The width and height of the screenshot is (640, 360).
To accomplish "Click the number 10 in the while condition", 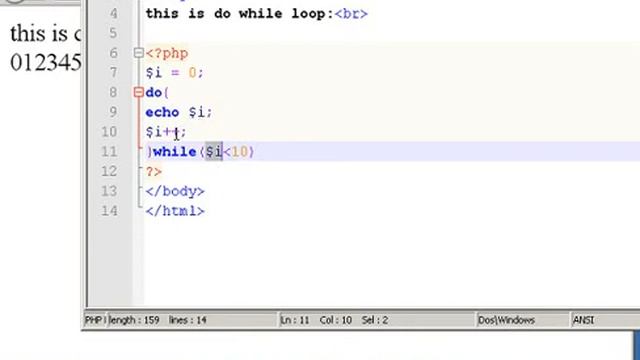I will 240,152.
